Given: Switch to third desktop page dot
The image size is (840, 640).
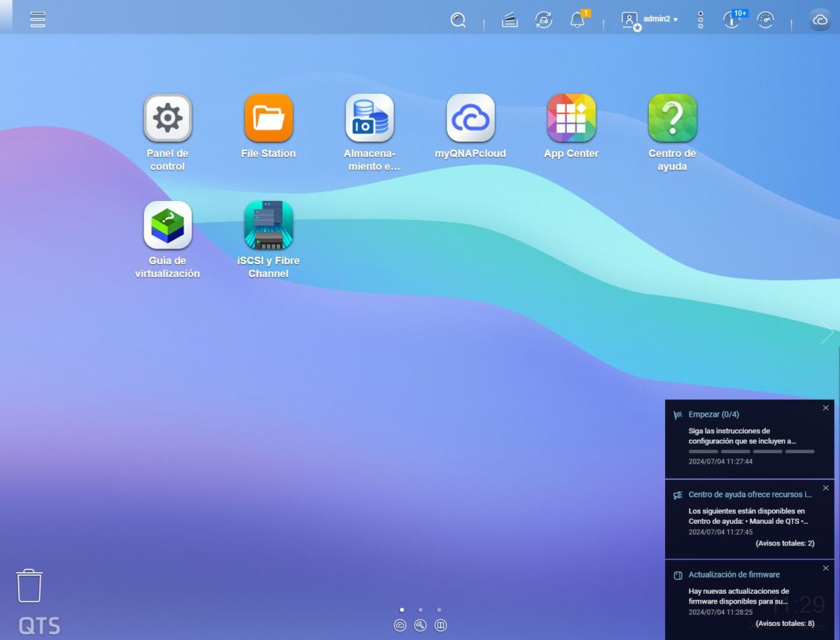Looking at the screenshot, I should [x=439, y=610].
